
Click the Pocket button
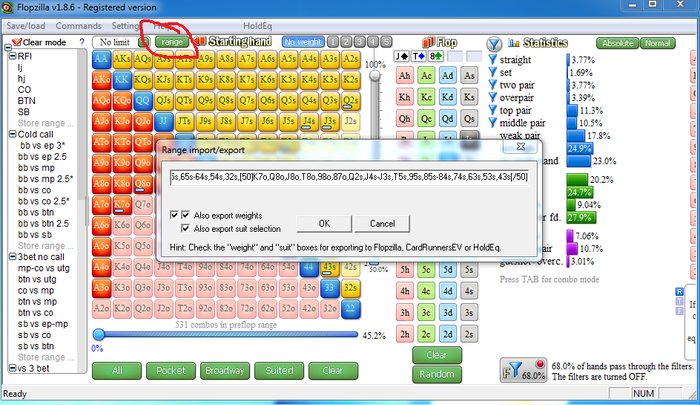tap(171, 371)
